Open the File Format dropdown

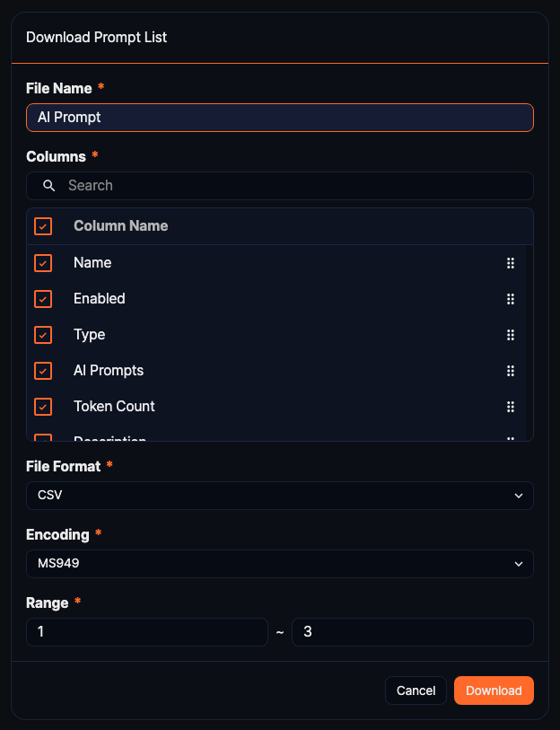pyautogui.click(x=279, y=495)
